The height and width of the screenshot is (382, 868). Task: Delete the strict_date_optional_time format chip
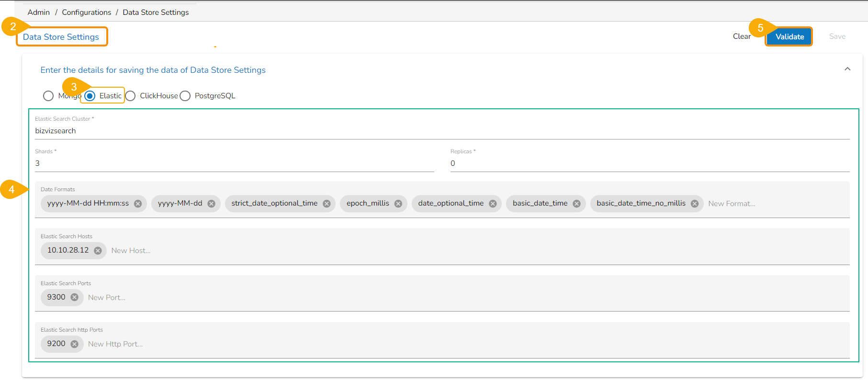[x=327, y=204]
